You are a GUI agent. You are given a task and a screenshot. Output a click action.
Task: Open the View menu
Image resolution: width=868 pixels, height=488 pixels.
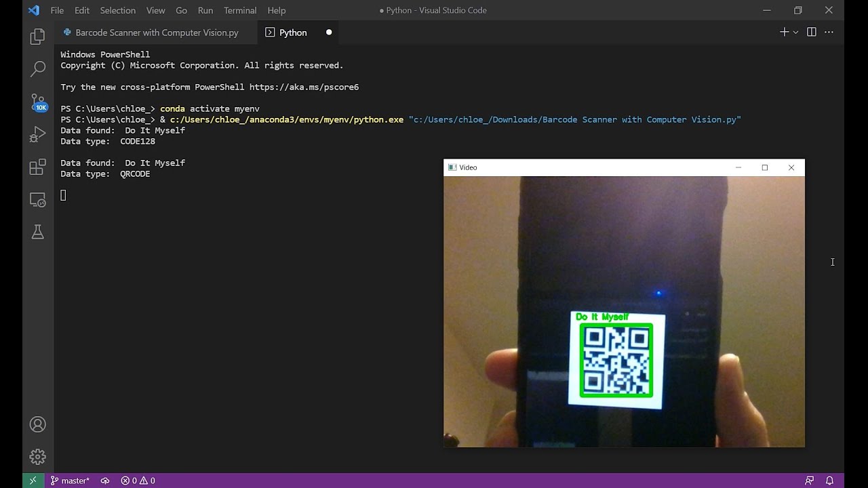pyautogui.click(x=156, y=10)
